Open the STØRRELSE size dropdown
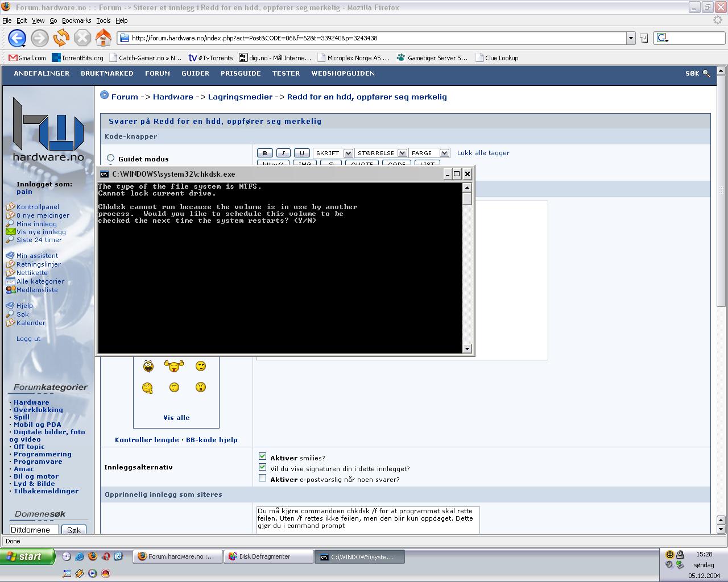Viewport: 728px width, 582px height. [x=381, y=153]
